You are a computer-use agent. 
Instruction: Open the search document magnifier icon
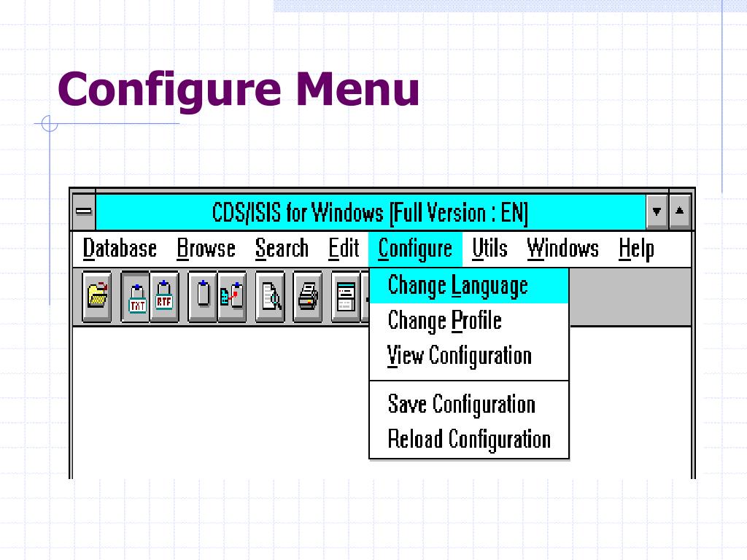click(x=270, y=297)
